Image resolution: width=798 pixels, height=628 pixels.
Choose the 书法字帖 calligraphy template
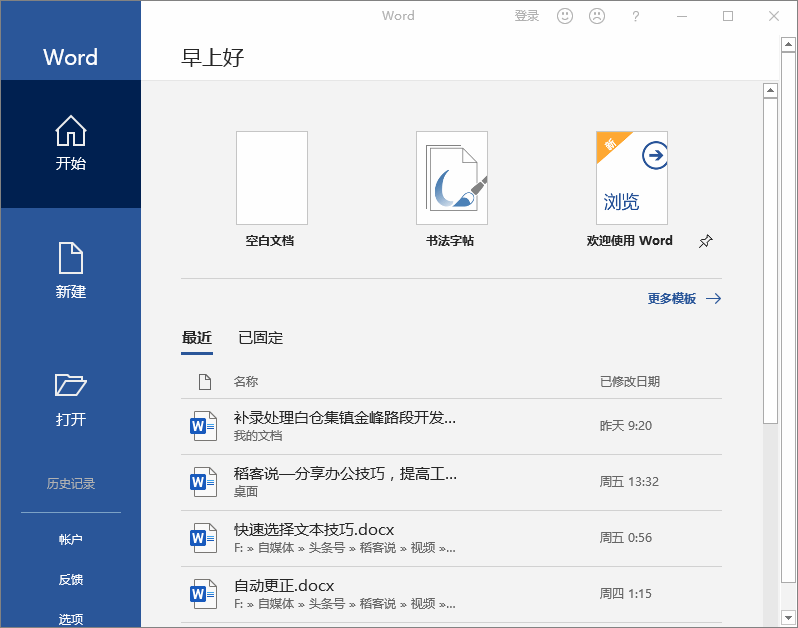pyautogui.click(x=452, y=178)
